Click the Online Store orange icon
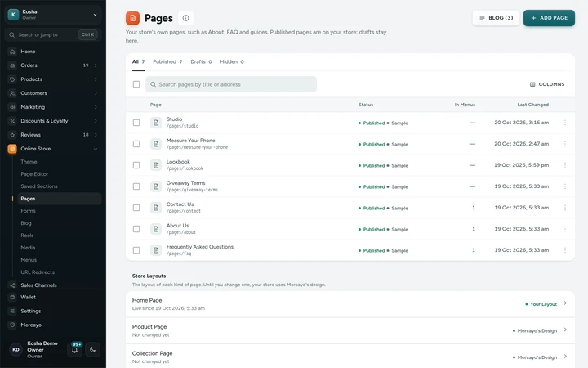This screenshot has height=368, width=588. (12, 149)
